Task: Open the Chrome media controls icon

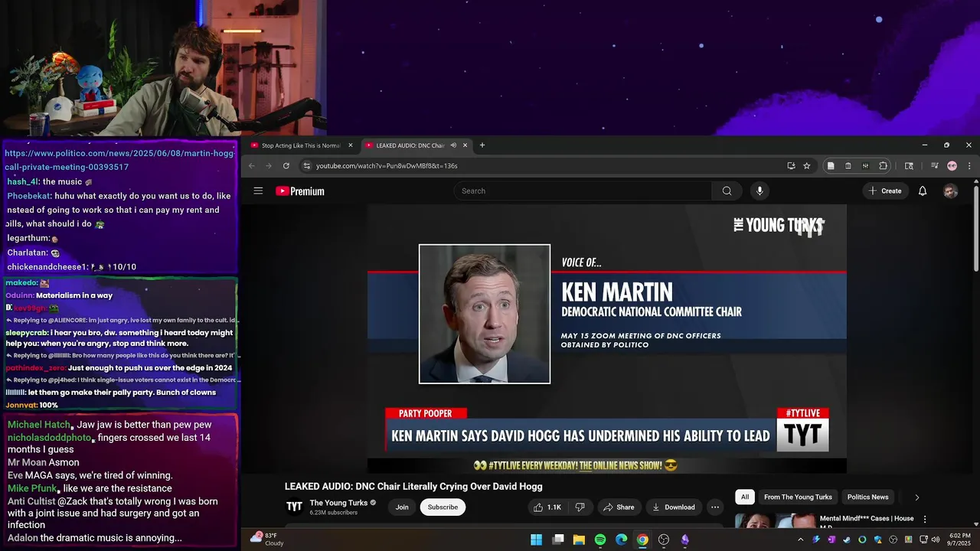Action: 934,165
